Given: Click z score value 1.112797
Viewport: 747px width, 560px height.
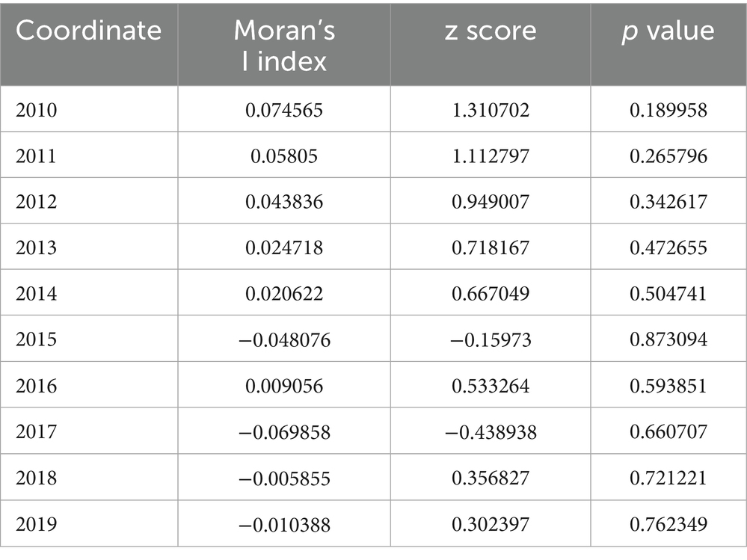Looking at the screenshot, I should coord(491,156).
